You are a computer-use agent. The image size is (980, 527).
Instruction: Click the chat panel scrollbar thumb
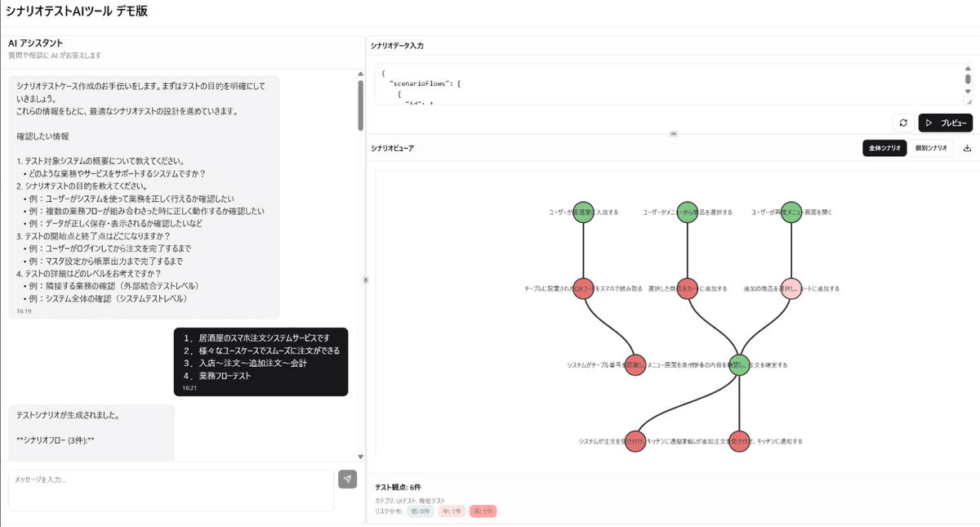(x=360, y=105)
